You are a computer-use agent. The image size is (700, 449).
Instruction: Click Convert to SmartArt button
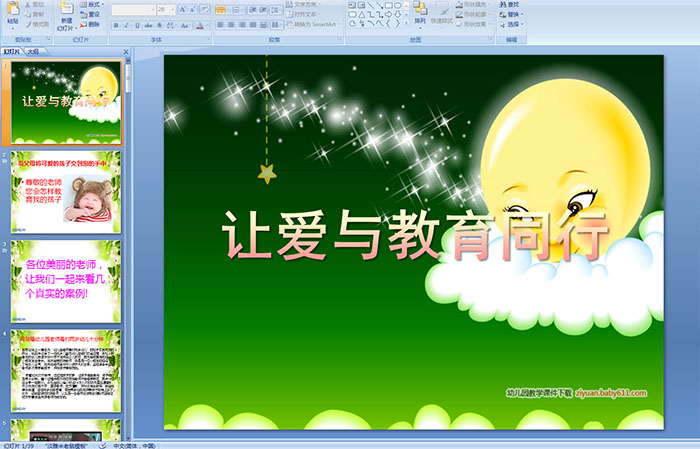click(x=312, y=24)
